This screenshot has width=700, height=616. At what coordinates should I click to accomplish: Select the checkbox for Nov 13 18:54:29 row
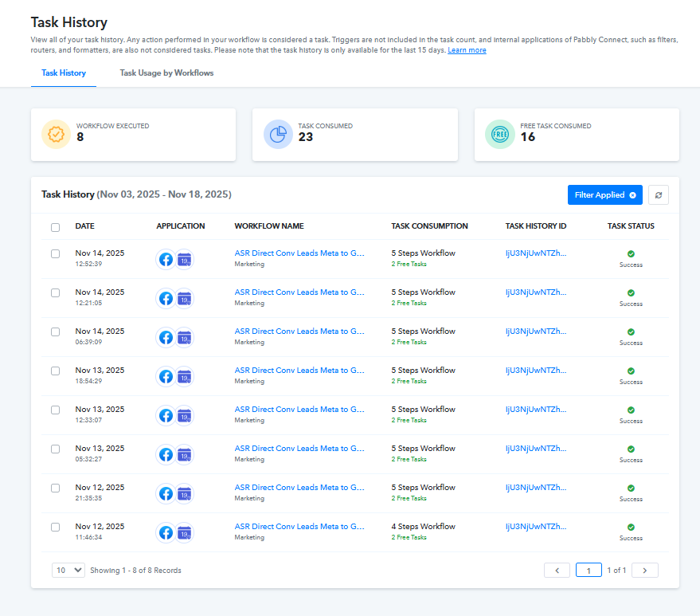tap(55, 371)
